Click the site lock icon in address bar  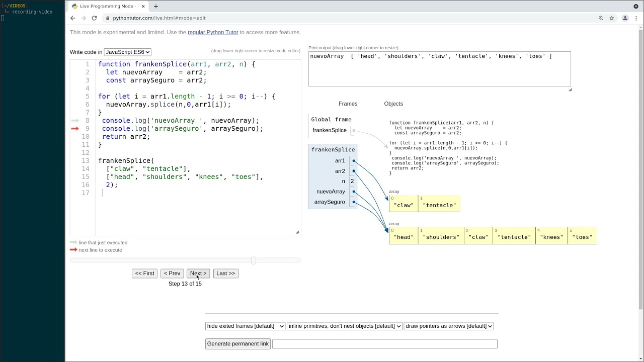107,18
